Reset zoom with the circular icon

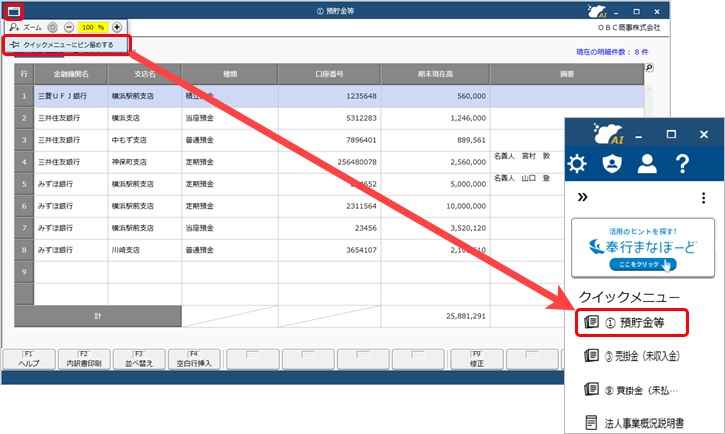coord(53,27)
